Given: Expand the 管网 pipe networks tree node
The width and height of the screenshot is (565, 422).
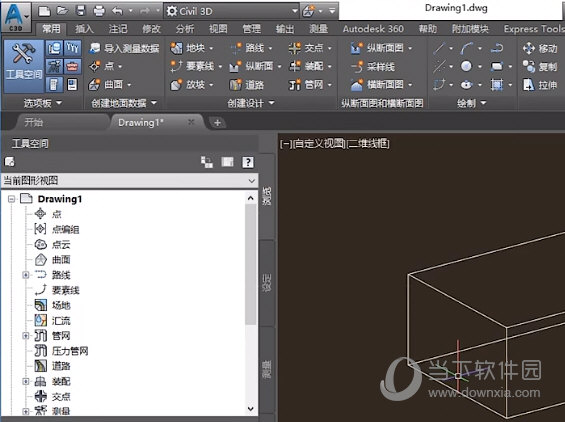Looking at the screenshot, I should 26,336.
